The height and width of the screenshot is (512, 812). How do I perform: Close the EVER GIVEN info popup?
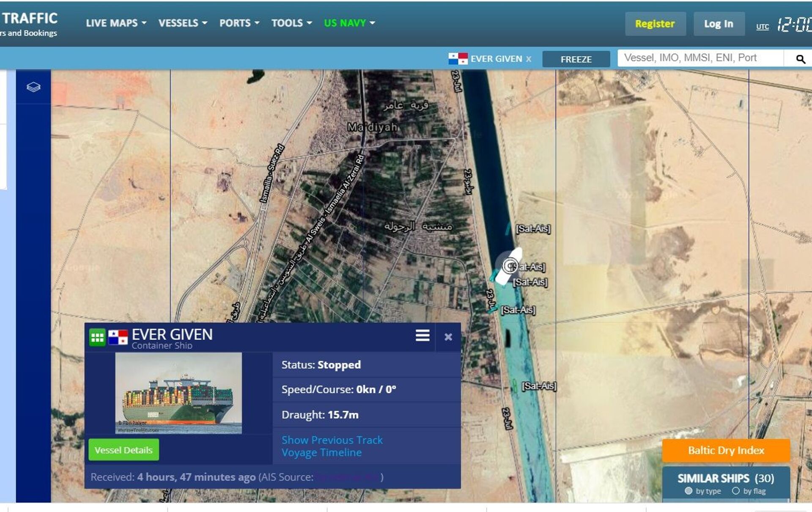[448, 337]
